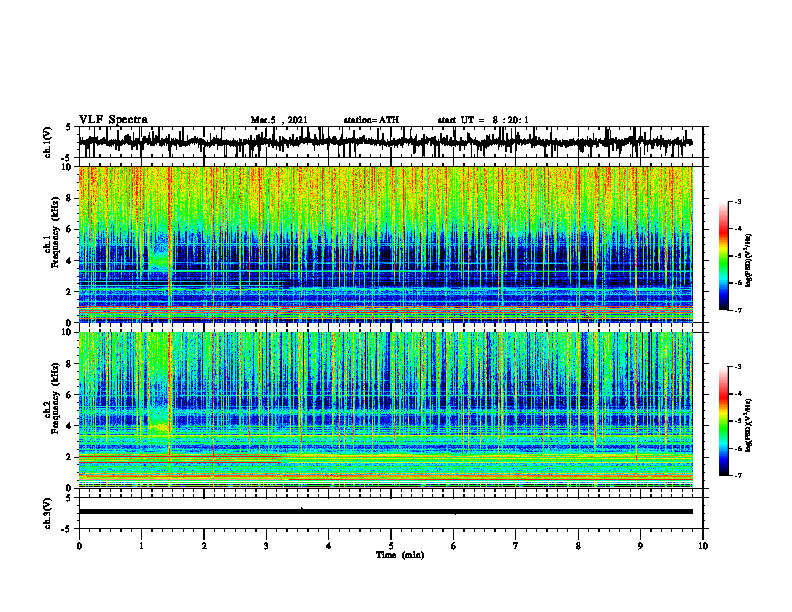Click the "station=ATH" header text
The height and width of the screenshot is (612, 792).
(x=371, y=120)
